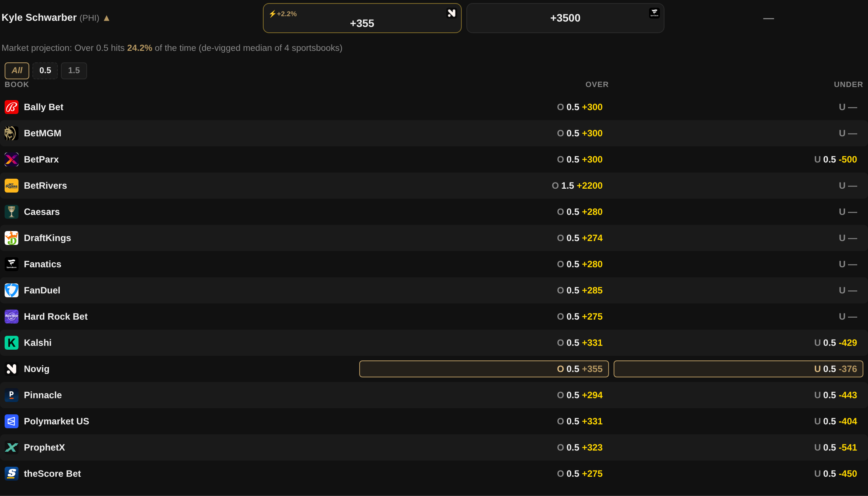Image resolution: width=868 pixels, height=496 pixels.
Task: Click the BetParx X logo icon
Action: tap(12, 159)
